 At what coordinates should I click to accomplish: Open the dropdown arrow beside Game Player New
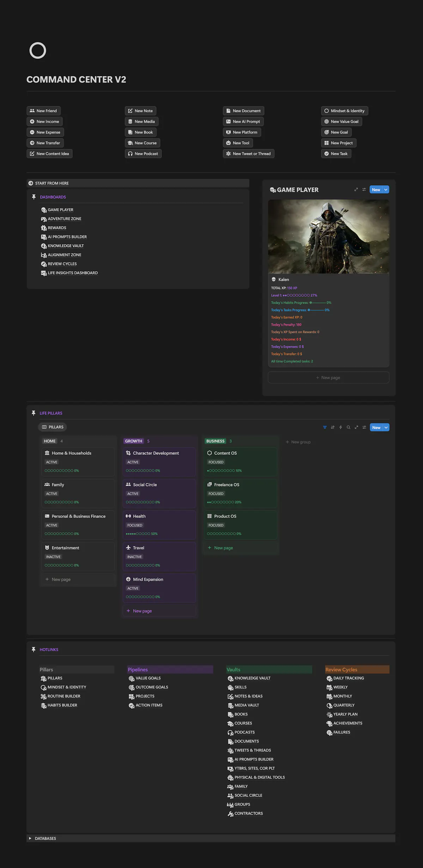tap(386, 190)
